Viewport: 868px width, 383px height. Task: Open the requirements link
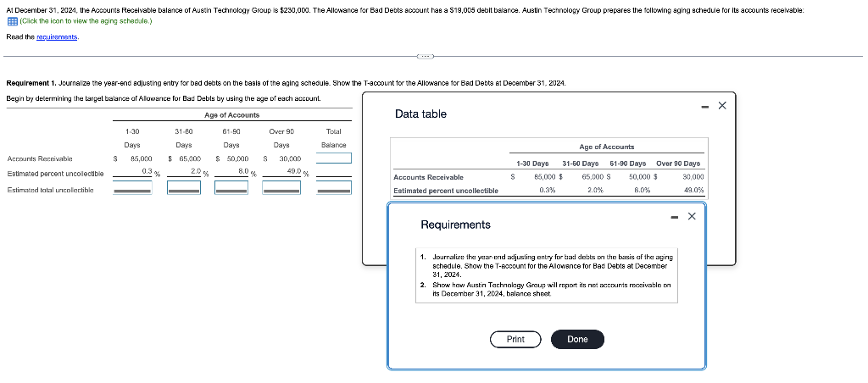point(57,37)
